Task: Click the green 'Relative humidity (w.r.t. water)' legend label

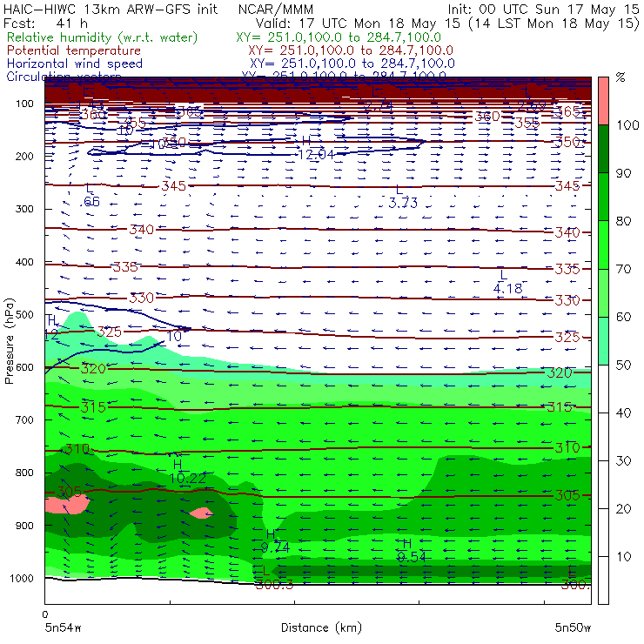Action: tap(103, 37)
